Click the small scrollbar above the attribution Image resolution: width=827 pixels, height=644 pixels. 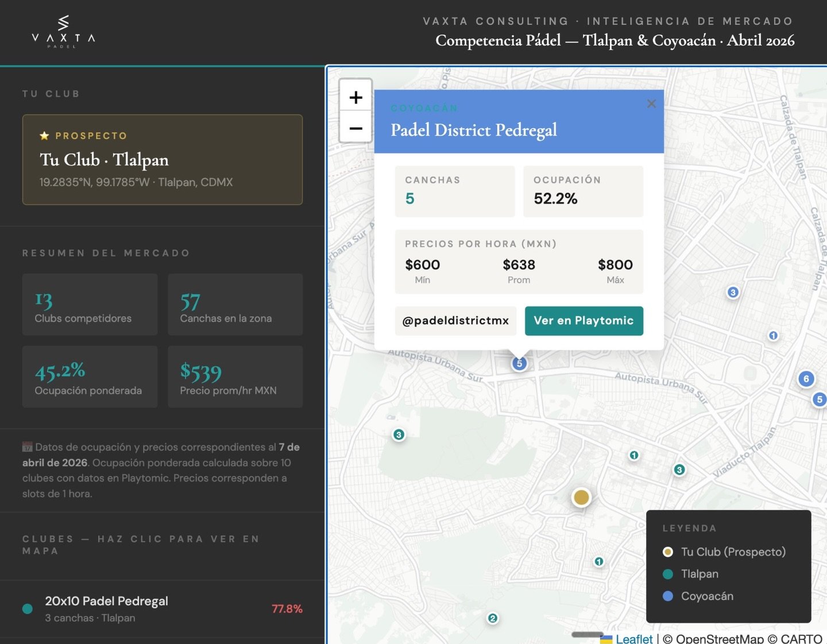587,634
